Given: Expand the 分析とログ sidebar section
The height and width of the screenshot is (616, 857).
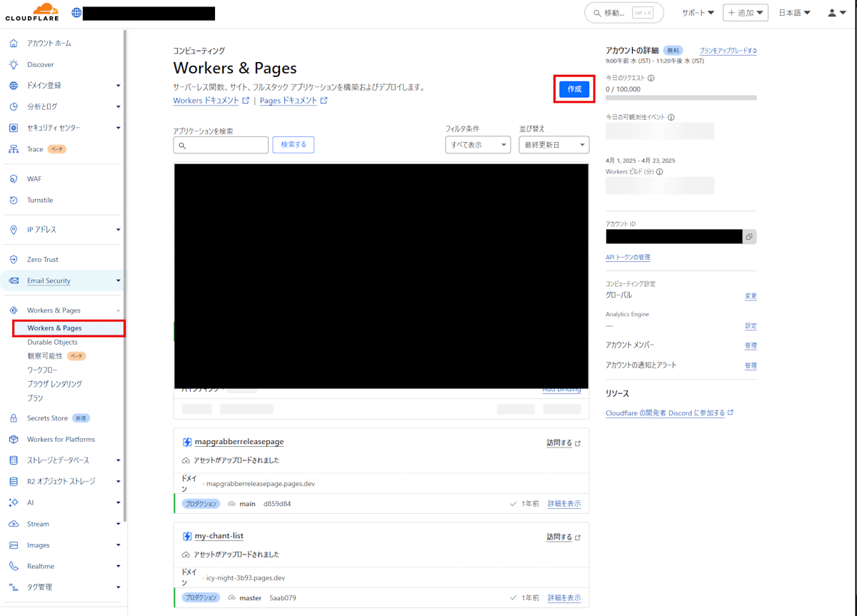Looking at the screenshot, I should tap(119, 106).
